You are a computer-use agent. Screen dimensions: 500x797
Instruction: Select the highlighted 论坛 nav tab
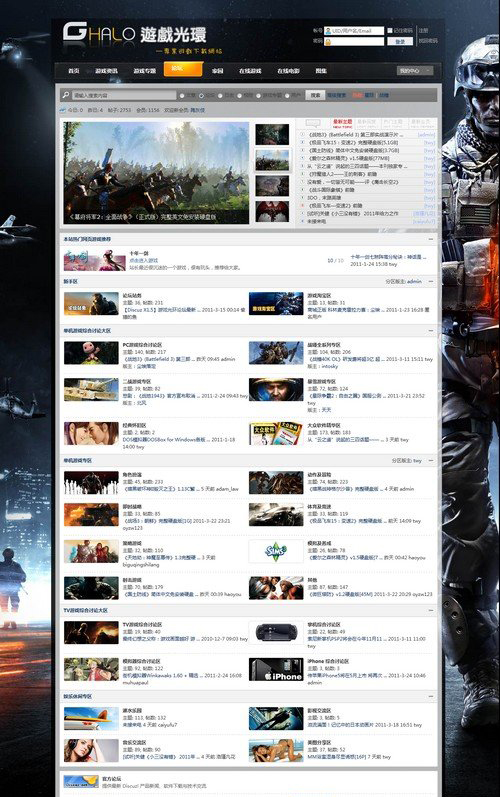point(183,69)
